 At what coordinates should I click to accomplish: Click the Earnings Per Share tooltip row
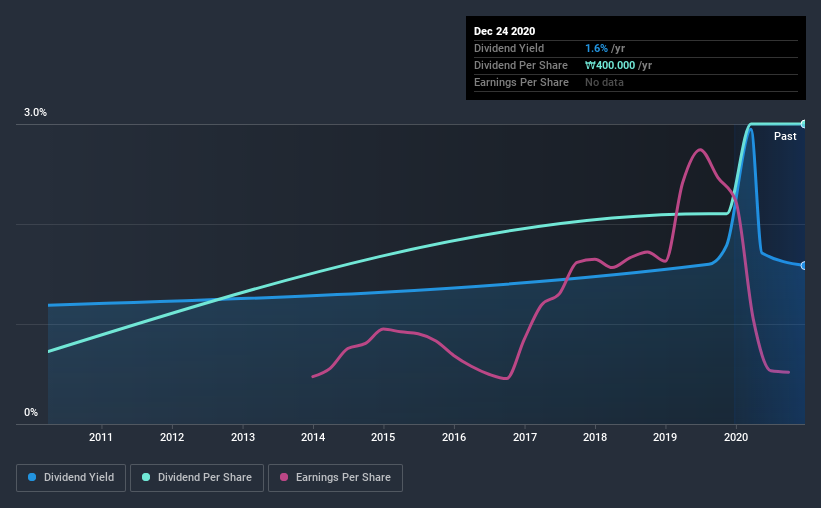pyautogui.click(x=636, y=82)
